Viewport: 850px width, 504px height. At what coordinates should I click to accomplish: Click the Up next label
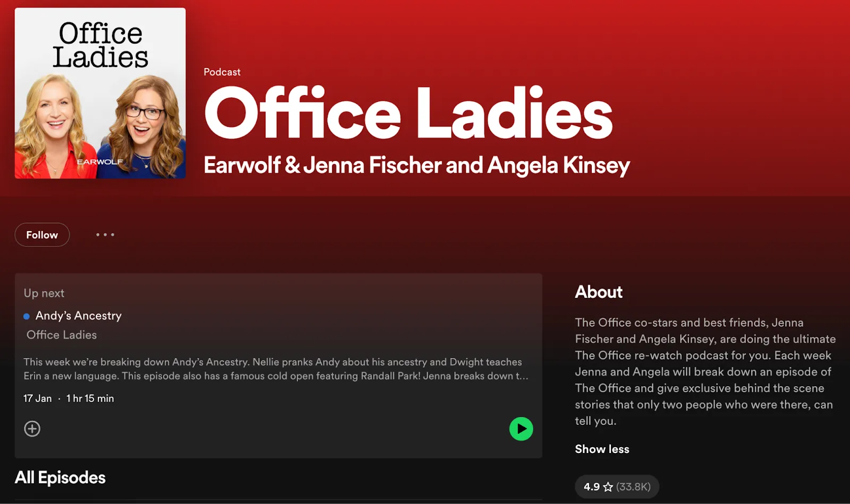coord(44,293)
